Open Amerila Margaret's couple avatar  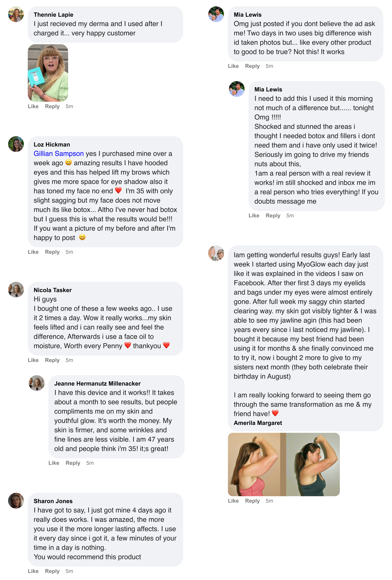pyautogui.click(x=216, y=253)
